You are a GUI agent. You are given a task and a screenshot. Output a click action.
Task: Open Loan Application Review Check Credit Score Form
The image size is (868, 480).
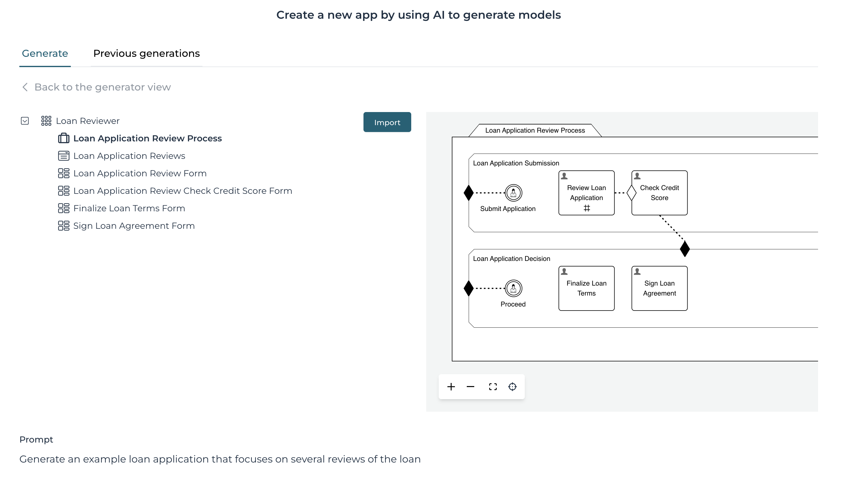tap(182, 191)
